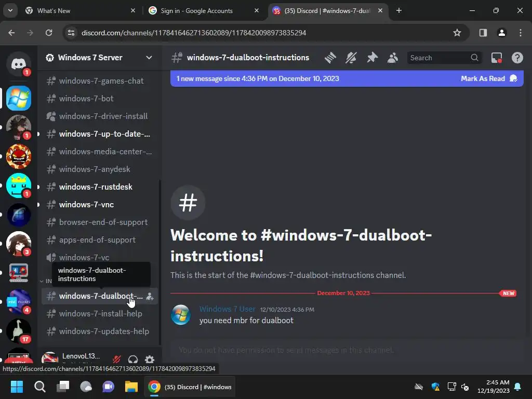Open Task View on the taskbar

pyautogui.click(x=63, y=387)
